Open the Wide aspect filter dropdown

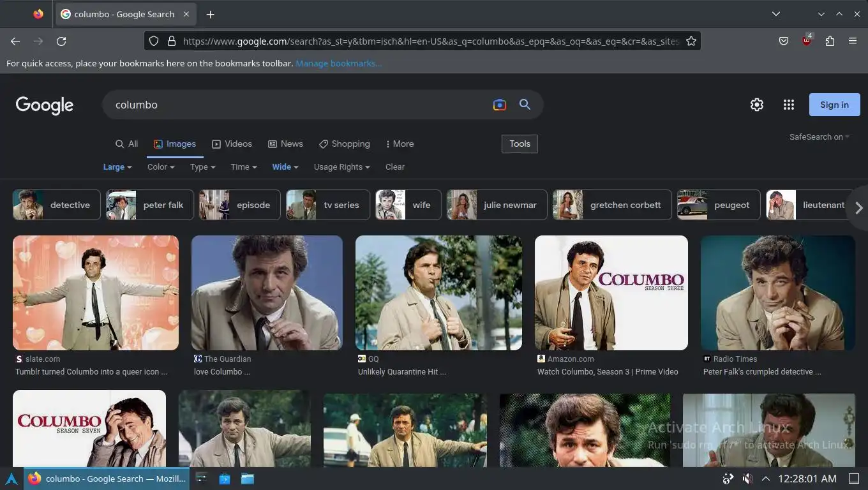point(285,167)
